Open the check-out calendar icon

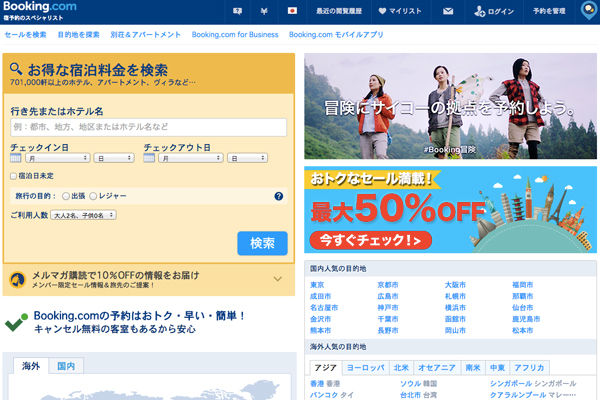click(x=149, y=157)
